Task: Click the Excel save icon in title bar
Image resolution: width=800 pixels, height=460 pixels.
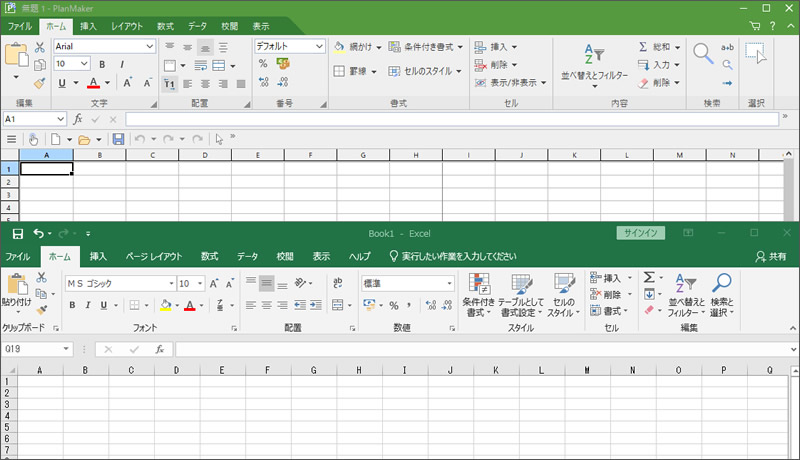Action: (17, 233)
